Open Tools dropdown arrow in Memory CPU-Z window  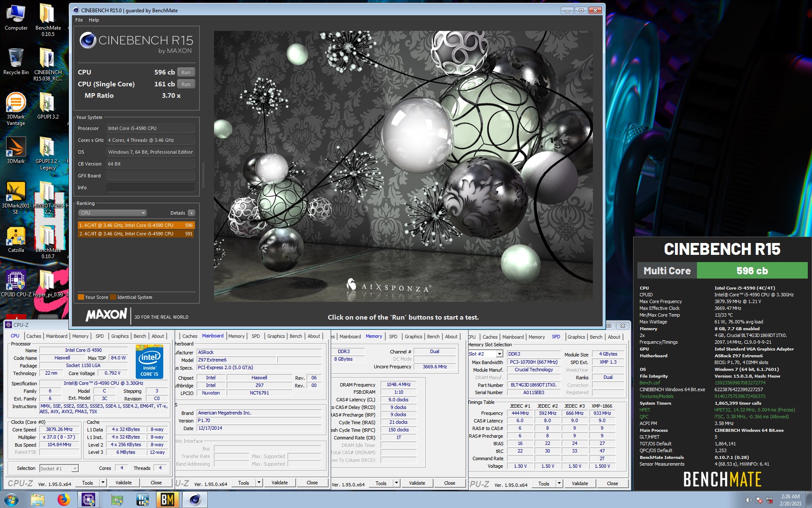click(396, 483)
